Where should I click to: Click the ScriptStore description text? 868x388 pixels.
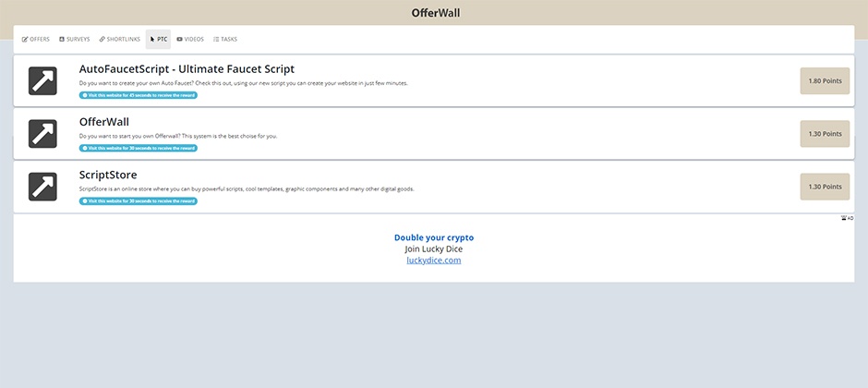click(247, 188)
